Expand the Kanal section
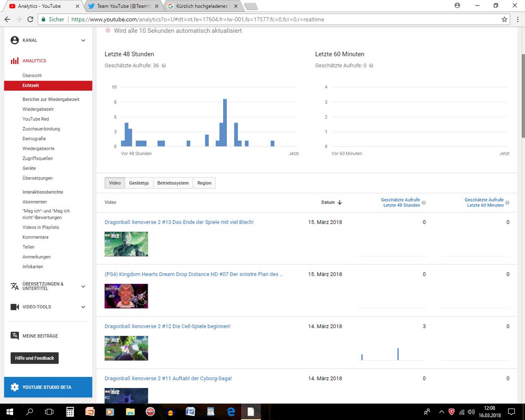 click(83, 40)
